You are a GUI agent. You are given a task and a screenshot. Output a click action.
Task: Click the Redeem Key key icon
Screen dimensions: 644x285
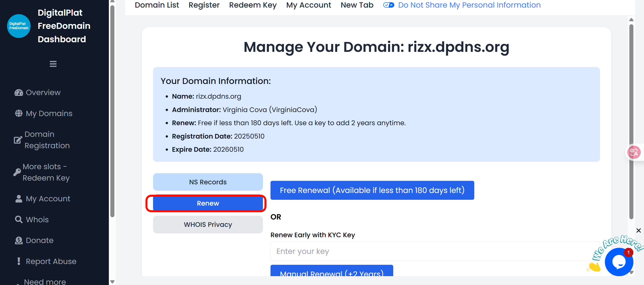pos(17,172)
